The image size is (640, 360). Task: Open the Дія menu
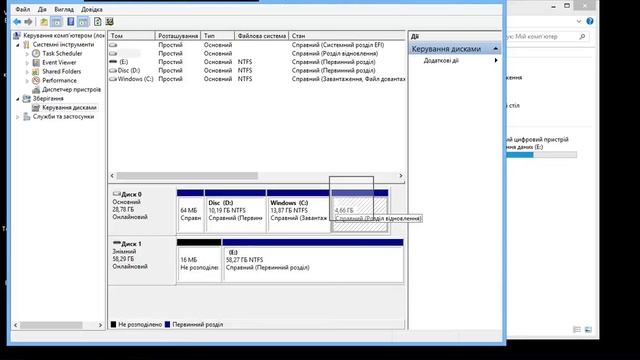[42, 9]
